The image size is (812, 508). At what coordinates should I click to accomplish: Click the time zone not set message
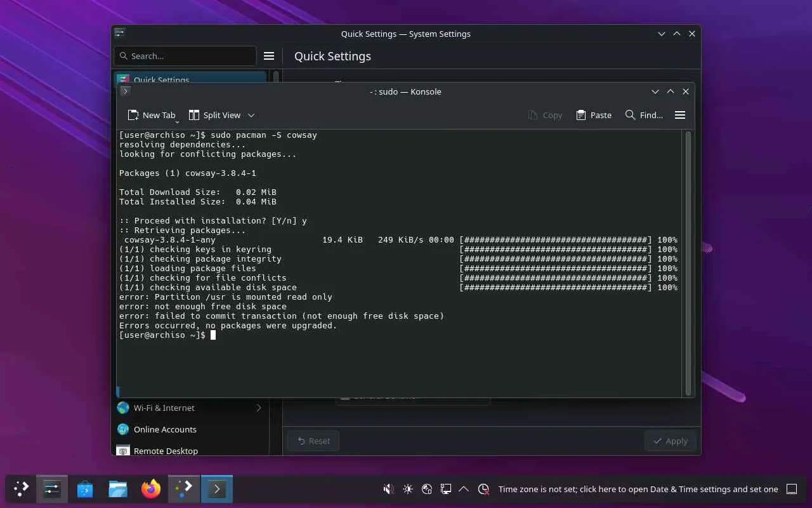pyautogui.click(x=638, y=489)
